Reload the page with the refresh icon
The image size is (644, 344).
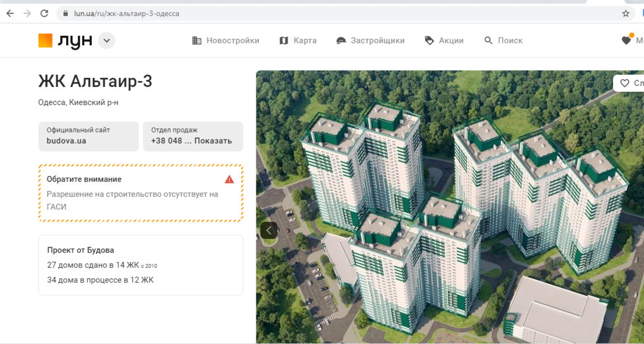(x=44, y=13)
